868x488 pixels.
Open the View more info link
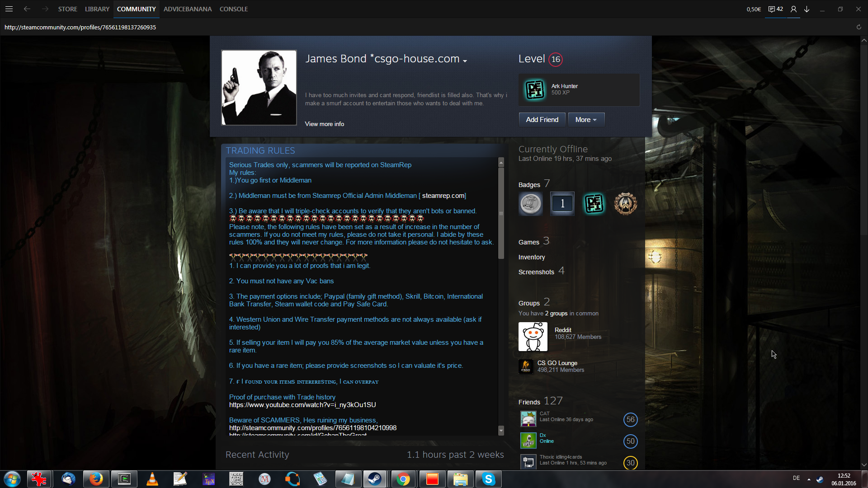(324, 124)
